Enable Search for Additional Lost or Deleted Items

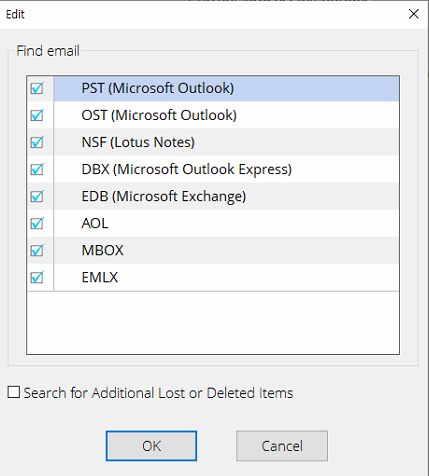pos(14,392)
